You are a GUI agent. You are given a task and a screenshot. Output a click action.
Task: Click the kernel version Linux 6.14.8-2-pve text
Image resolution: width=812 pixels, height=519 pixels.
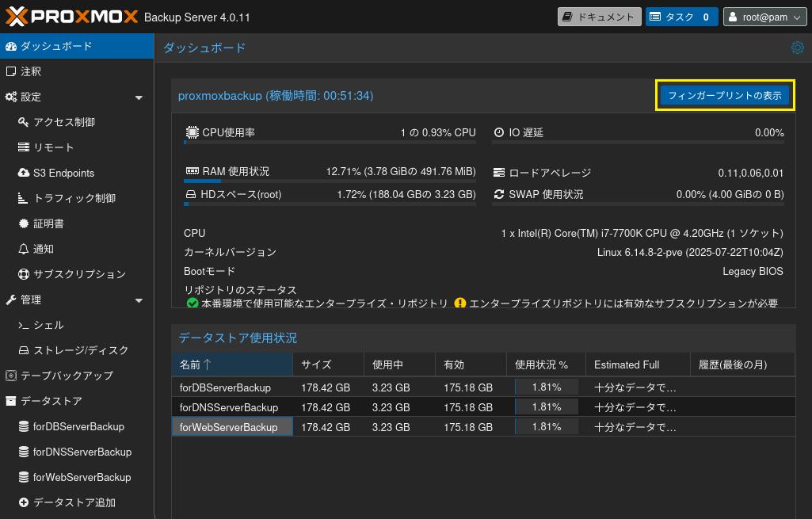tap(690, 252)
